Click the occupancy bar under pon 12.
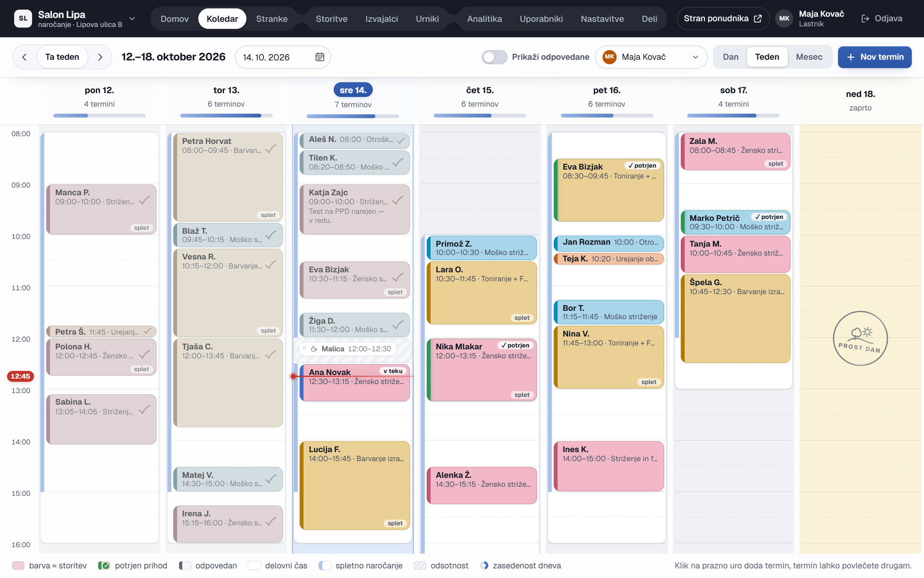Screen dimensions: 924x578 [x=99, y=116]
